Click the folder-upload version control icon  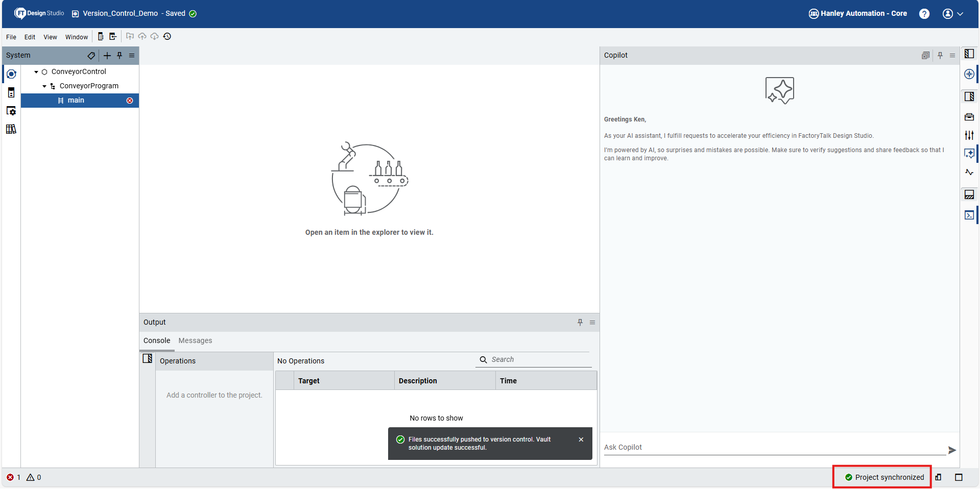point(130,36)
